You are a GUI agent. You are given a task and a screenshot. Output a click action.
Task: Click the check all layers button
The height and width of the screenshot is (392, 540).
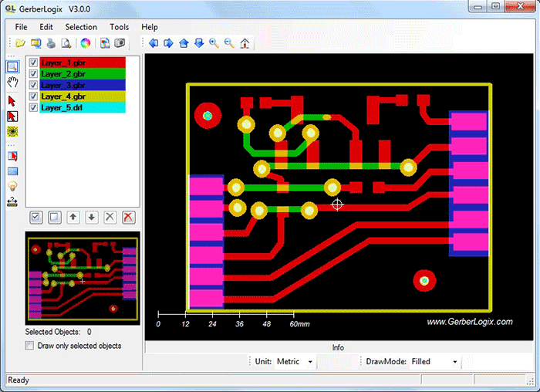pyautogui.click(x=35, y=218)
